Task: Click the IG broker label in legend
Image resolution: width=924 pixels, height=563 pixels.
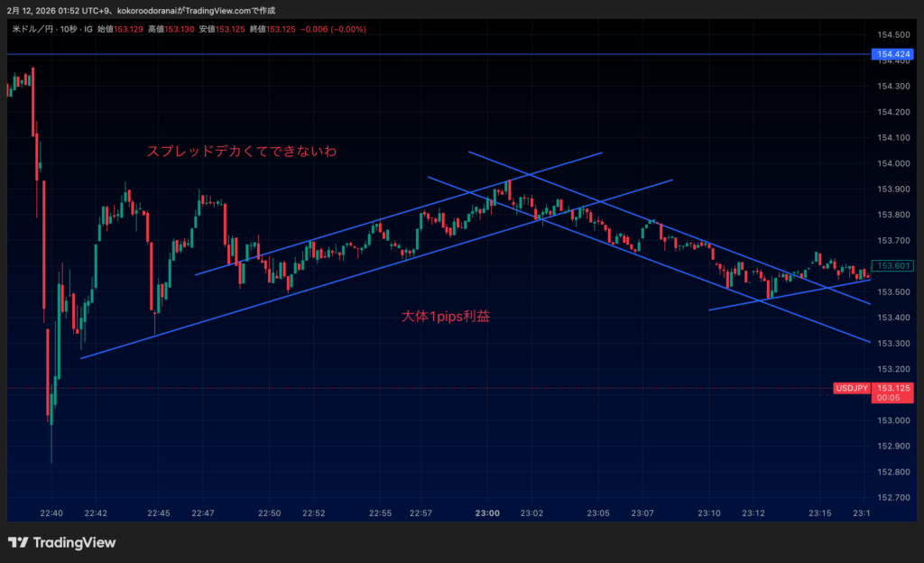Action: (x=88, y=29)
